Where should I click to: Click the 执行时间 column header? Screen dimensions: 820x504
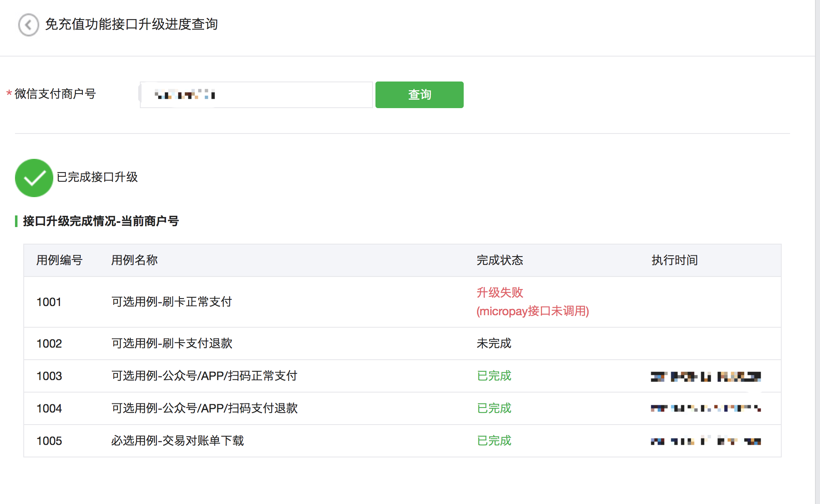674,260
